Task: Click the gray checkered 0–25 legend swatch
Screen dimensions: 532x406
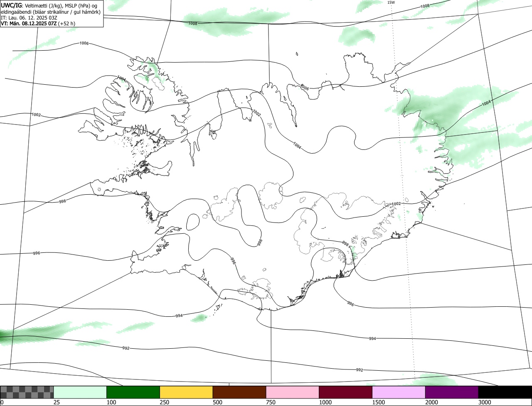Action: pos(27,392)
